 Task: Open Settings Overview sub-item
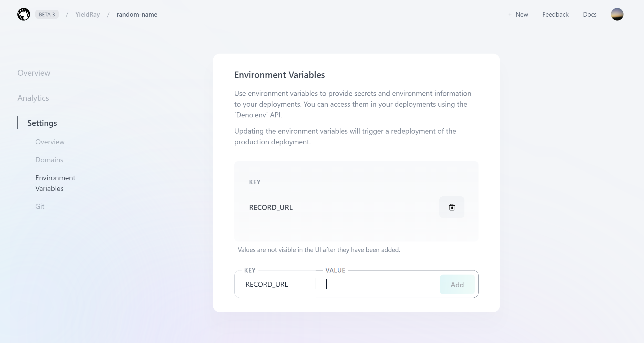pos(50,142)
